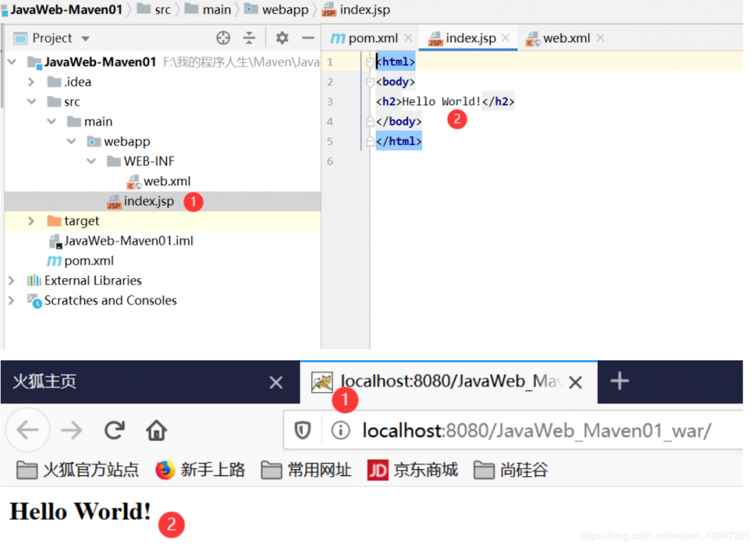The height and width of the screenshot is (547, 756).
Task: Fold the html tag at line 1
Action: coord(370,62)
